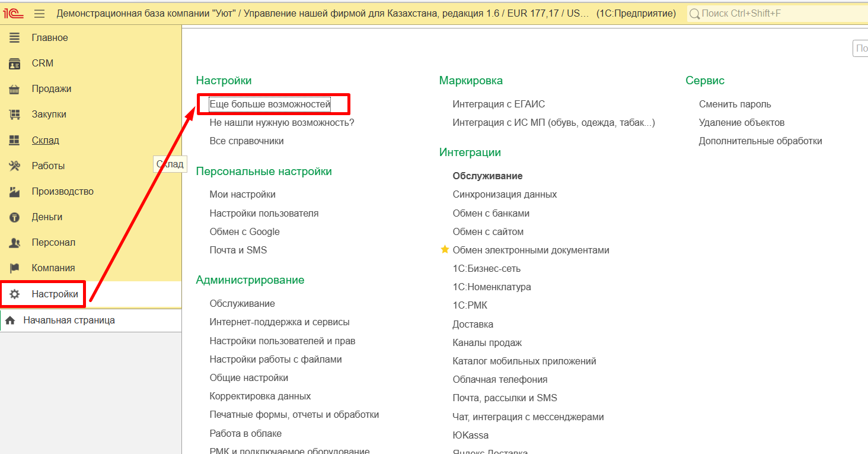The height and width of the screenshot is (454, 868).
Task: Click the star beside Обмен электронными документами
Action: [x=445, y=250]
